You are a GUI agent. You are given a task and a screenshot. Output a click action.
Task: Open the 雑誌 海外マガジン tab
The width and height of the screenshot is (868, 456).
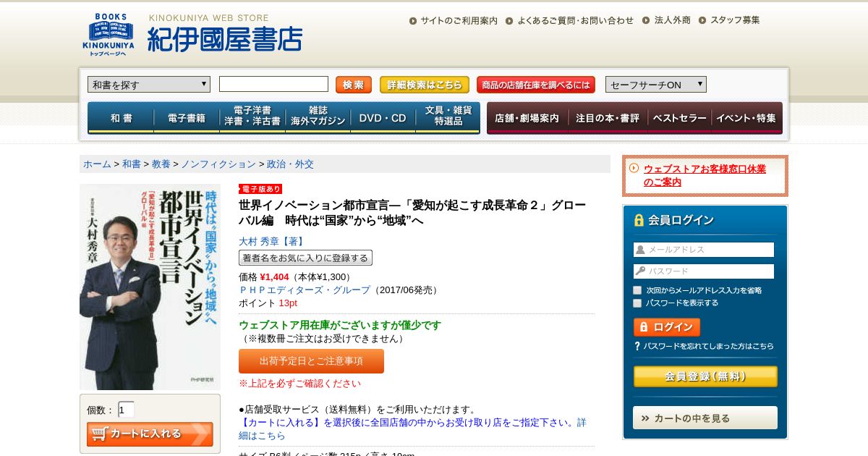318,118
